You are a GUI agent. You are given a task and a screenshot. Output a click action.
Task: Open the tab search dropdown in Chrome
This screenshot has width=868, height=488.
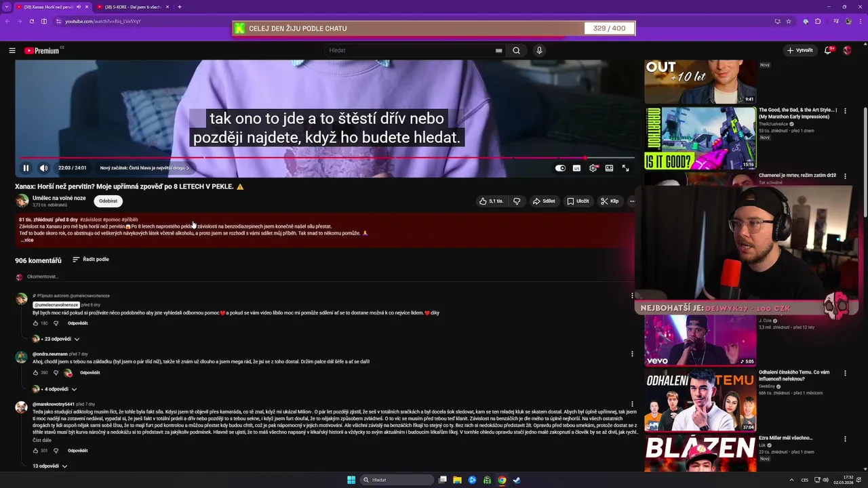6,7
